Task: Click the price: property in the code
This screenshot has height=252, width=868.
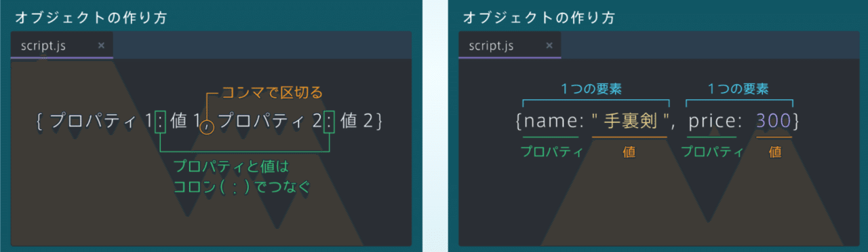Action: 712,122
